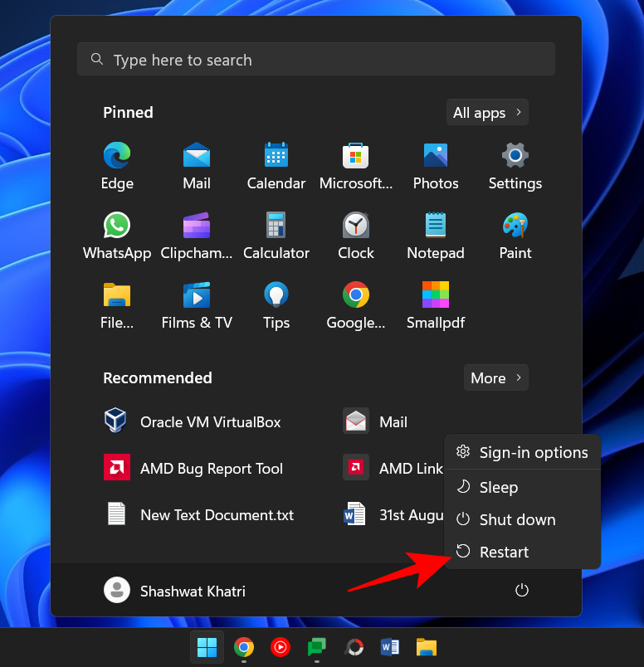This screenshot has width=644, height=667.
Task: Open the circular multicolor taskbar app
Action: (354, 647)
